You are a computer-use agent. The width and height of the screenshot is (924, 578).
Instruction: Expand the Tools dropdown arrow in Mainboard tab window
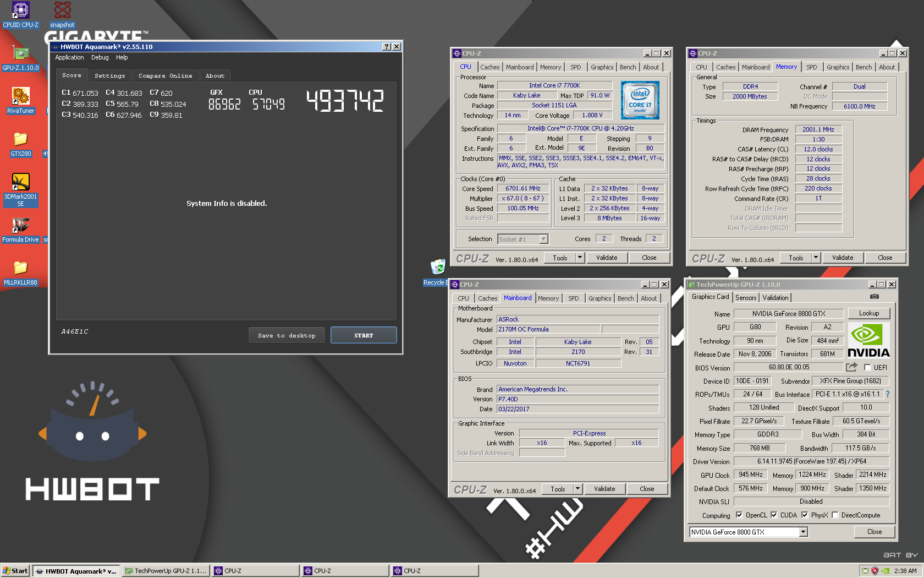point(577,489)
